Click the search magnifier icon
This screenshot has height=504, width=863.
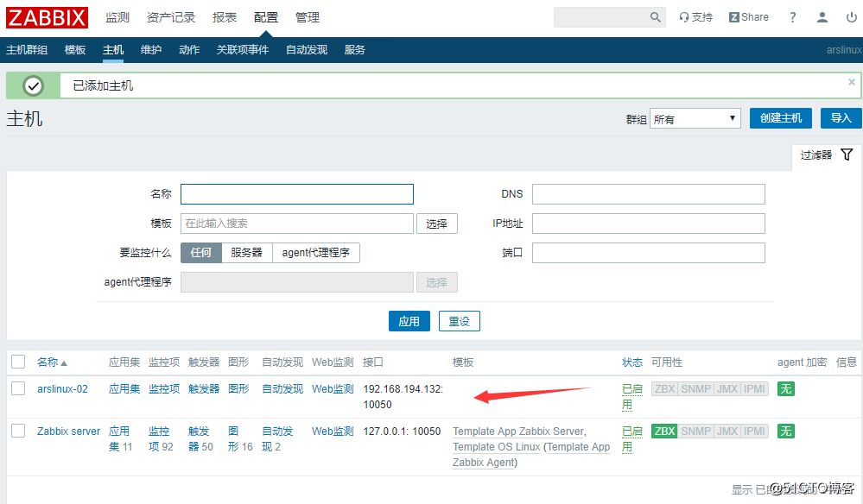(655, 17)
